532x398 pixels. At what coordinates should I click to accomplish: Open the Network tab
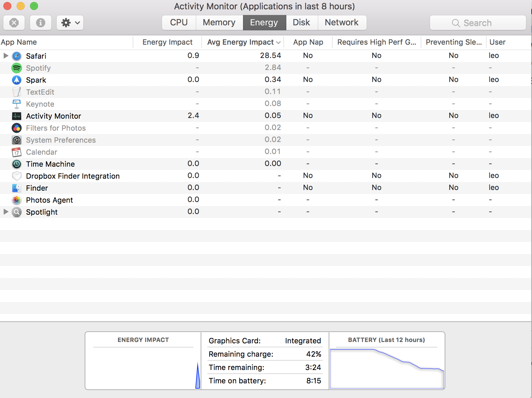tap(342, 22)
